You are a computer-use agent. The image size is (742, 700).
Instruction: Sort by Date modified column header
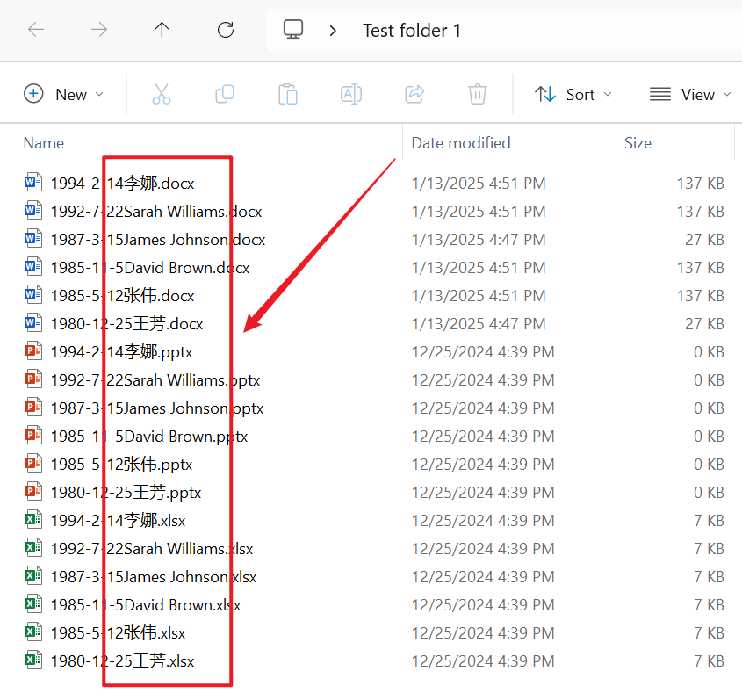(x=461, y=143)
